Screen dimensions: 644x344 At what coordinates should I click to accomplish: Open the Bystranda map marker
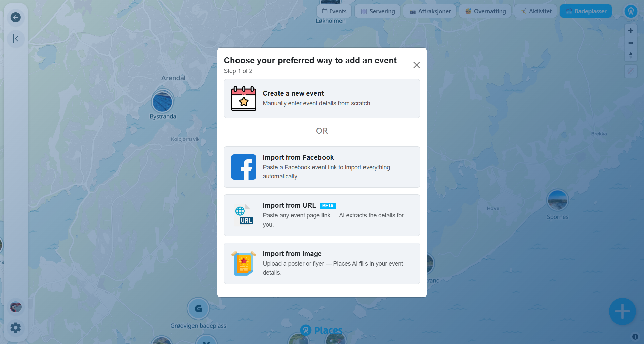pos(162,102)
